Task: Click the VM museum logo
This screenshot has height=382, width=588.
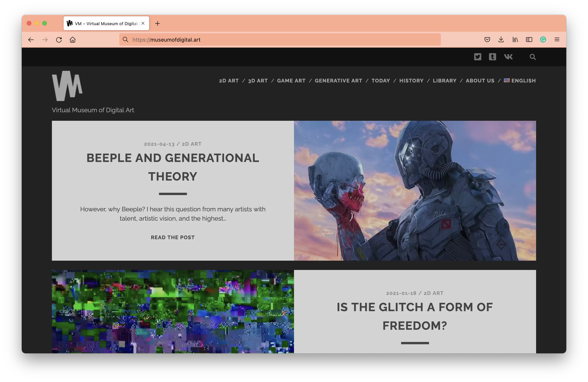Action: tap(67, 86)
